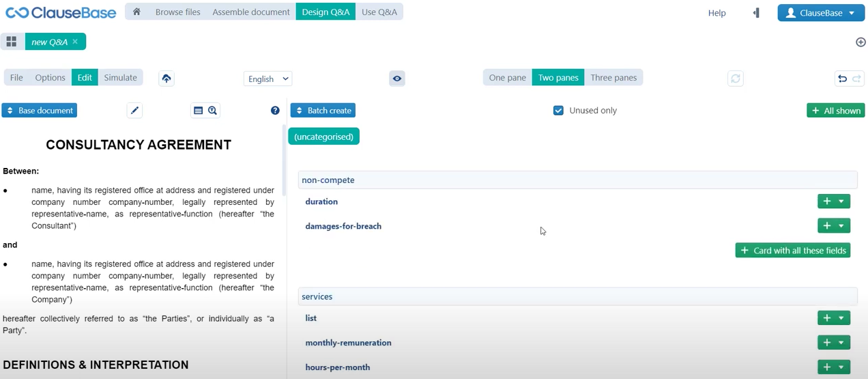Click the grid icon beside new Q&A tab
The height and width of the screenshot is (379, 868).
[12, 42]
